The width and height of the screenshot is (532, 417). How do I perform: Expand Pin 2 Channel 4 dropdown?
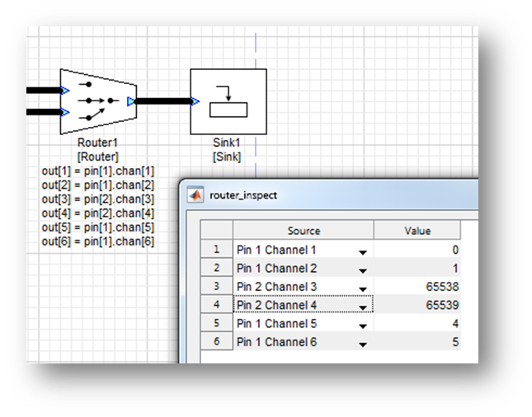(x=362, y=306)
